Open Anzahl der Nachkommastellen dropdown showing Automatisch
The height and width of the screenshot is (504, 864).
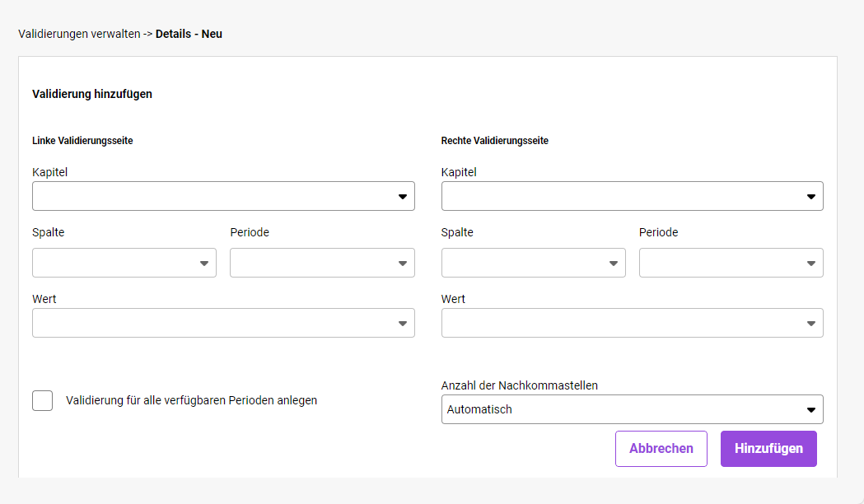point(632,409)
